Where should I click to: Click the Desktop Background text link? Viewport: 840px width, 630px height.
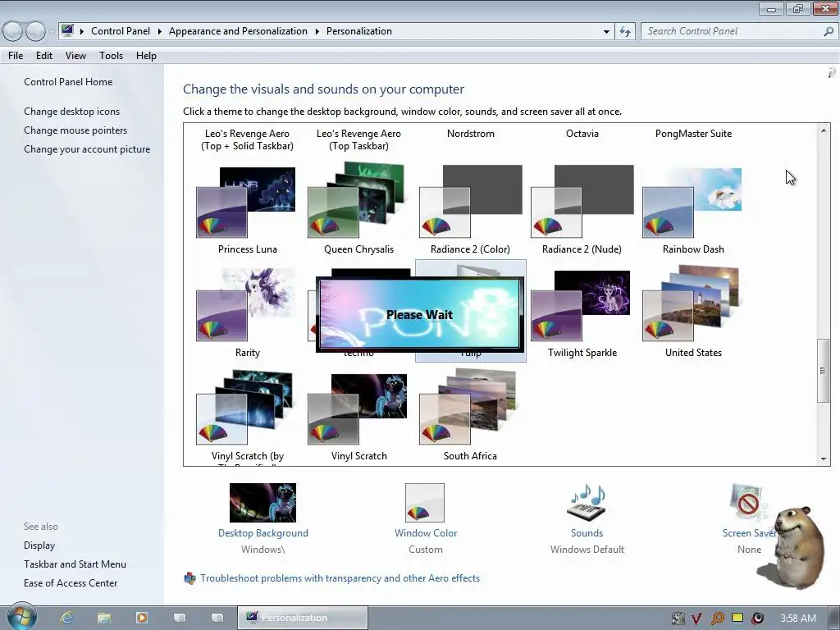(x=263, y=533)
